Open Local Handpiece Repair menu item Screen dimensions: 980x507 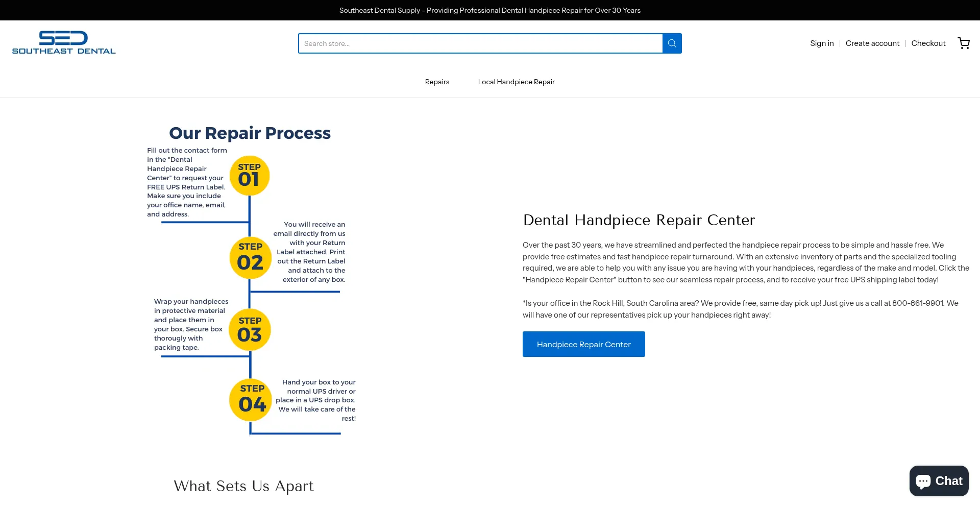516,82
